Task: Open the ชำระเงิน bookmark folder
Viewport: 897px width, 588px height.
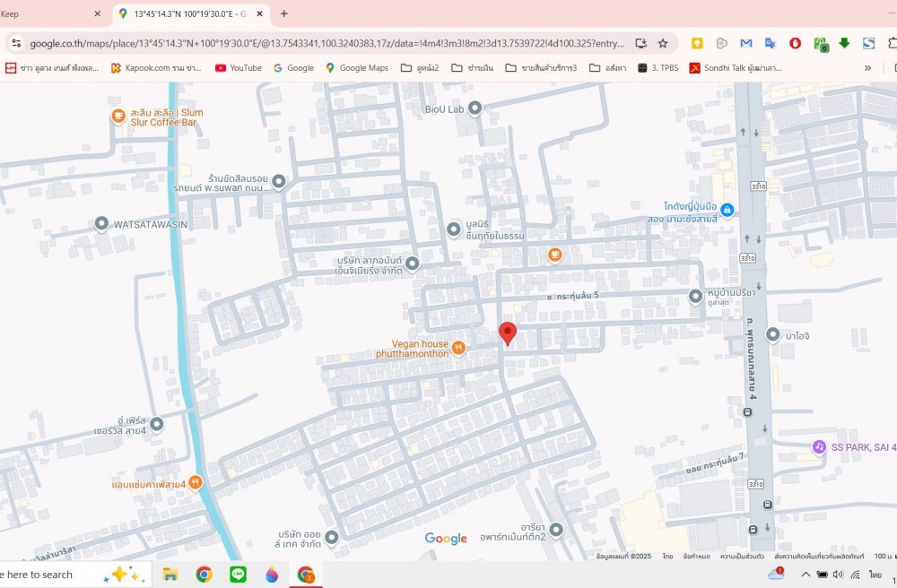Action: point(472,68)
